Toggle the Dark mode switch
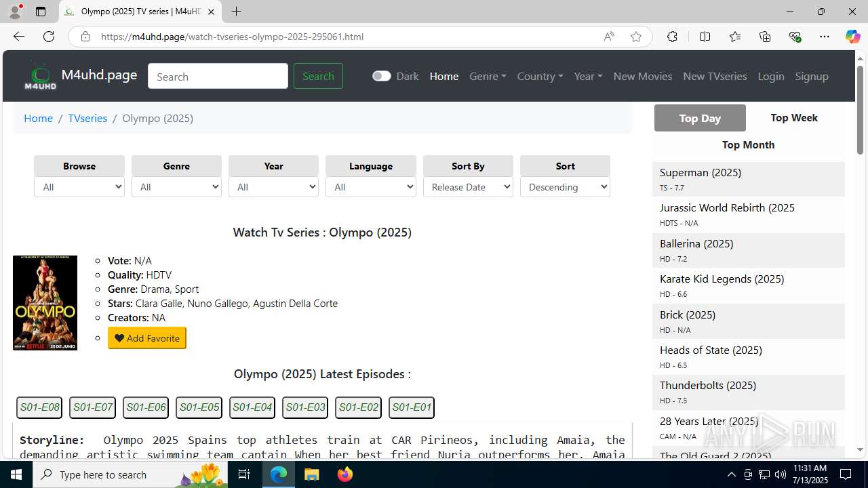Screen dimensions: 868x488 tap(381, 76)
